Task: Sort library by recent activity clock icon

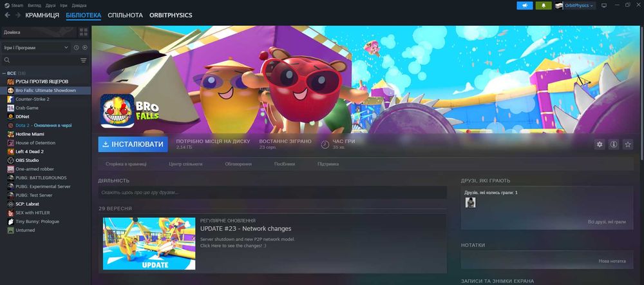Action: tap(77, 48)
